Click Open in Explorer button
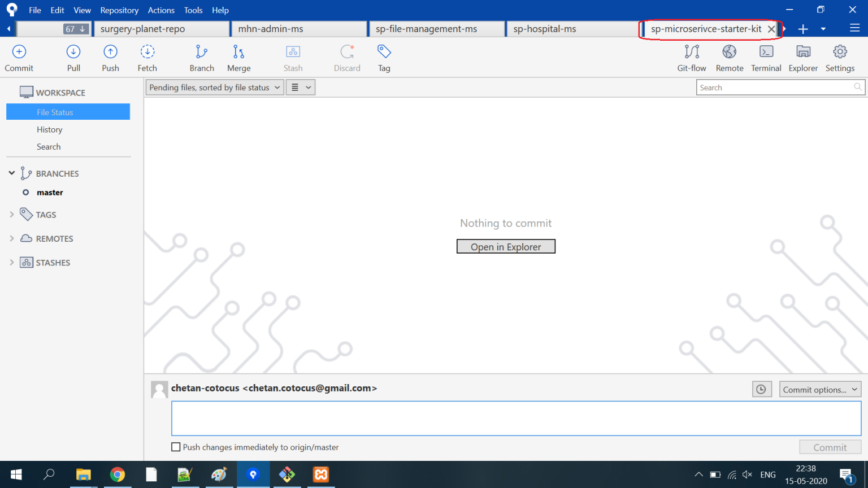 (506, 247)
